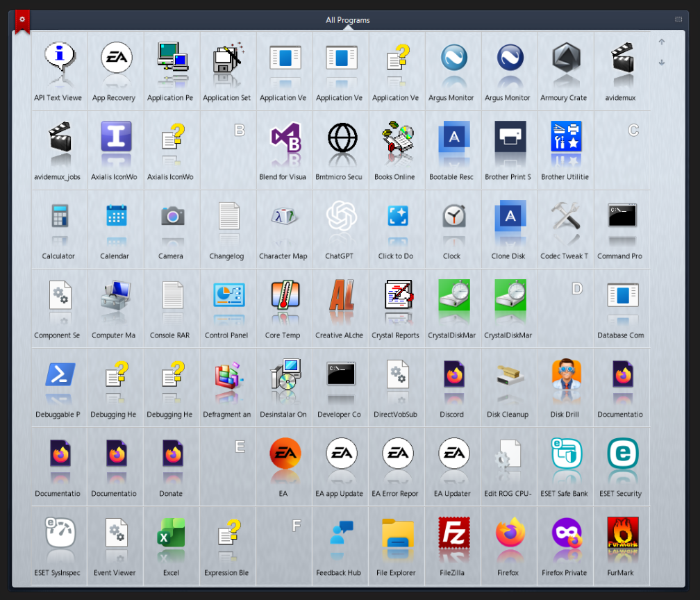The width and height of the screenshot is (700, 600).
Task: Select the letter F section header
Action: [x=297, y=526]
